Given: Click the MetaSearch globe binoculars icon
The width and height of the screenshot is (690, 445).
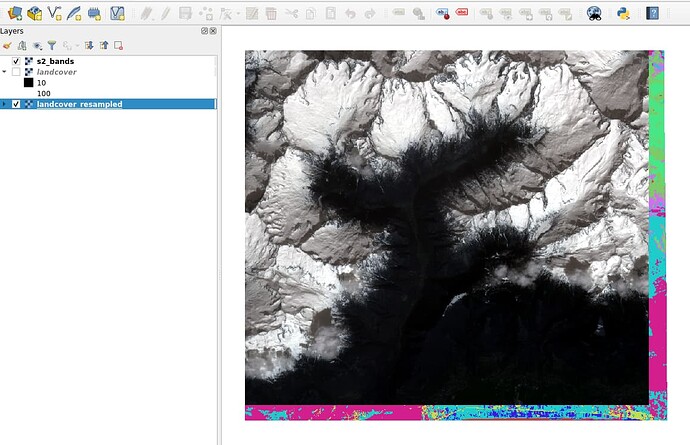Looking at the screenshot, I should pyautogui.click(x=594, y=13).
